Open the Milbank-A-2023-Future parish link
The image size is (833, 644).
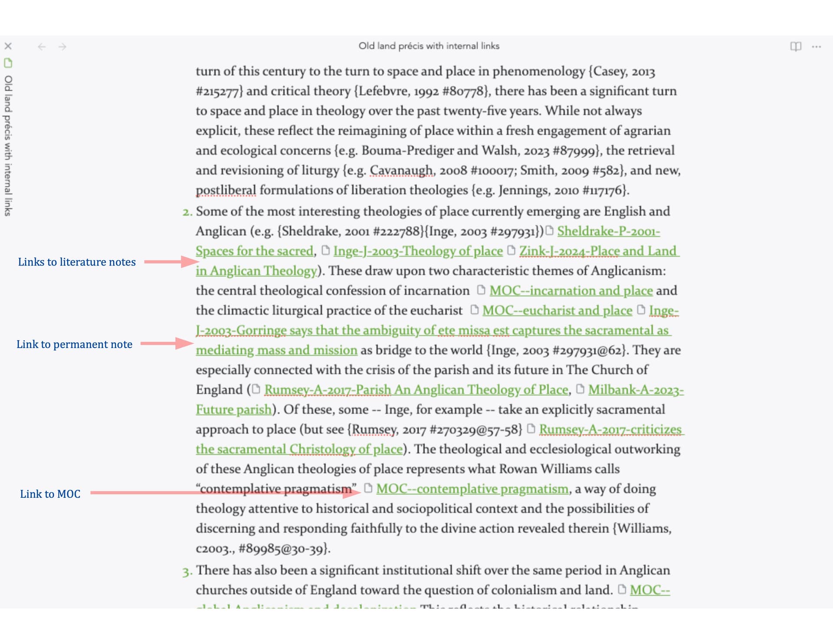pyautogui.click(x=636, y=390)
